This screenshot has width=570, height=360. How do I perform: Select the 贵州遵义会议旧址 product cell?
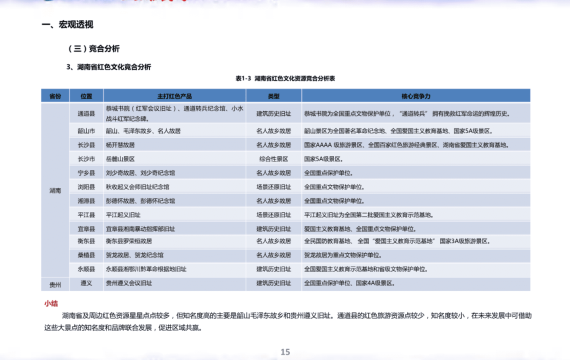tap(174, 283)
